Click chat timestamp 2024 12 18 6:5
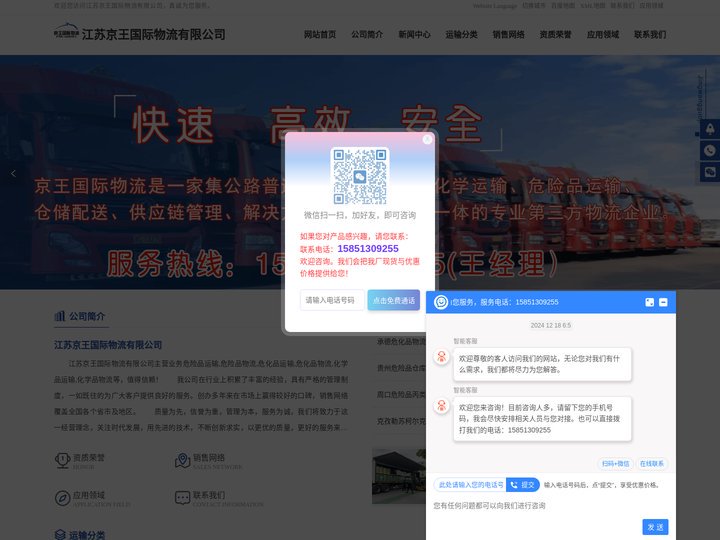 click(551, 325)
